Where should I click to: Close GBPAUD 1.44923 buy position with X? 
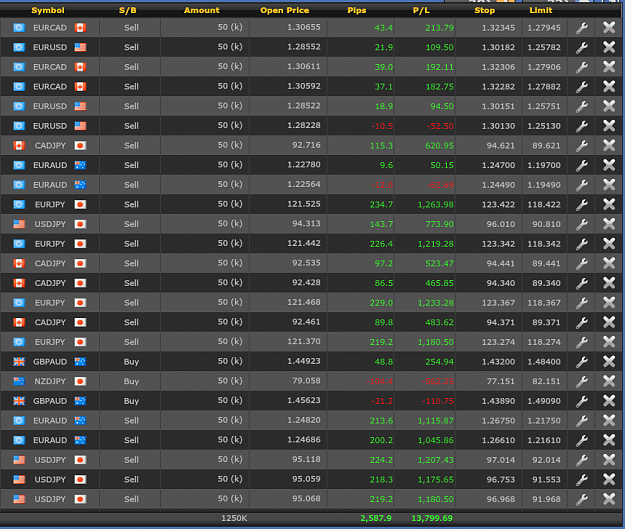(609, 362)
